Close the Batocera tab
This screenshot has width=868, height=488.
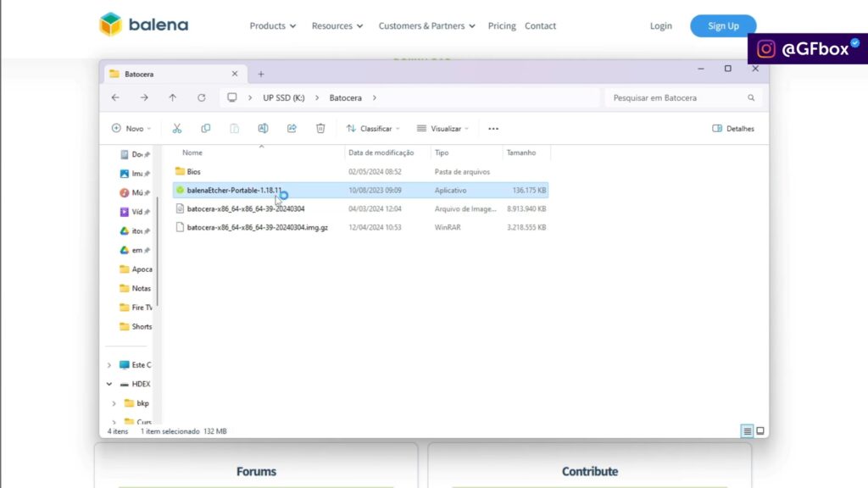(235, 74)
